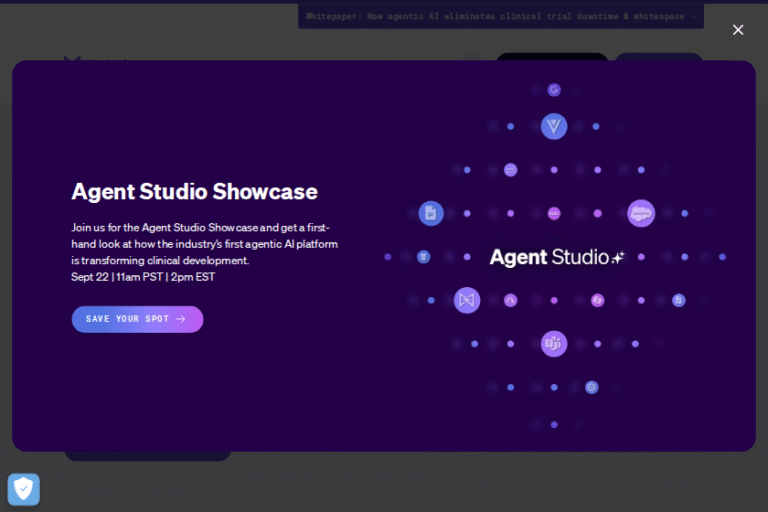Viewport: 768px width, 512px height.
Task: Click the small square icon at graphic left
Action: tap(423, 257)
